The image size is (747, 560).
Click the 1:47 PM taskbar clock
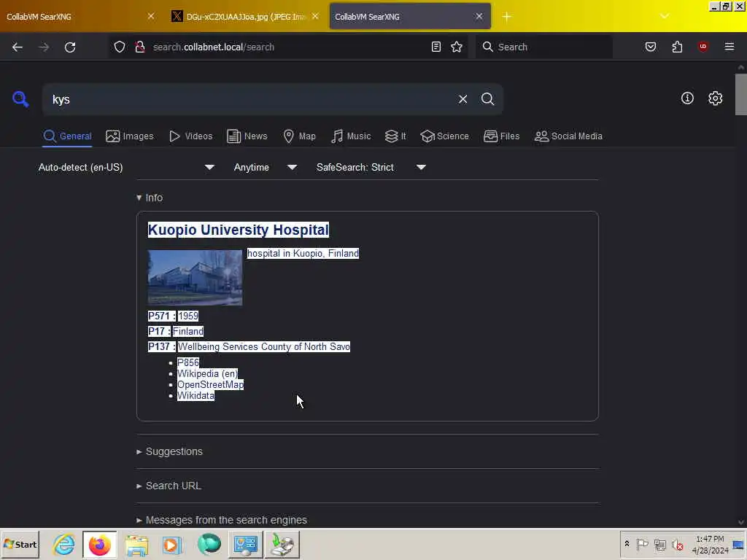tap(710, 545)
